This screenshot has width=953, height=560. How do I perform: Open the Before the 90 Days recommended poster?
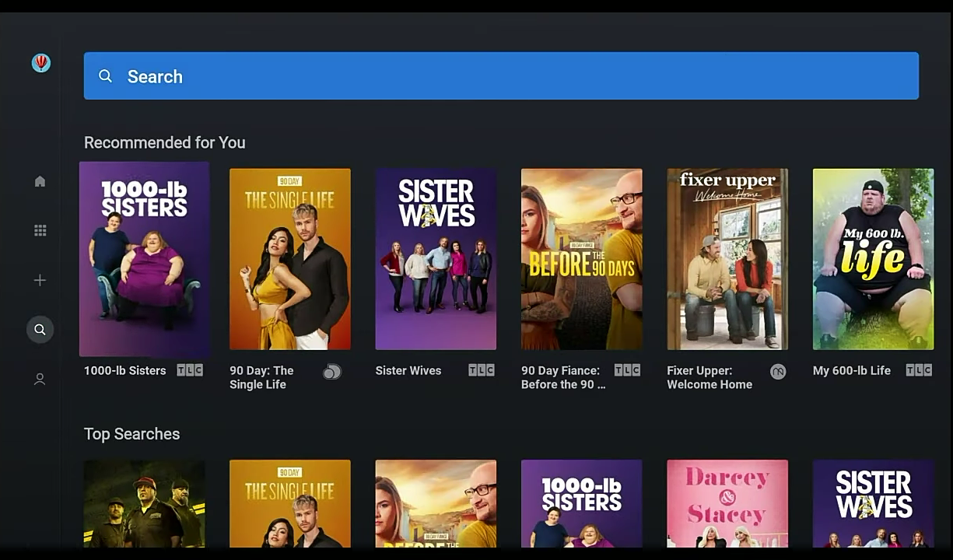coord(581,259)
